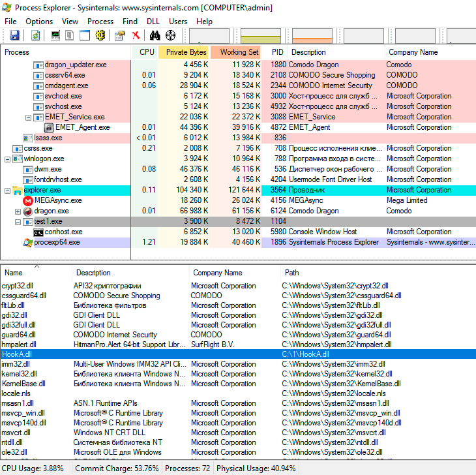Expand the dragon.exe tree node
The height and width of the screenshot is (475, 476).
click(18, 211)
